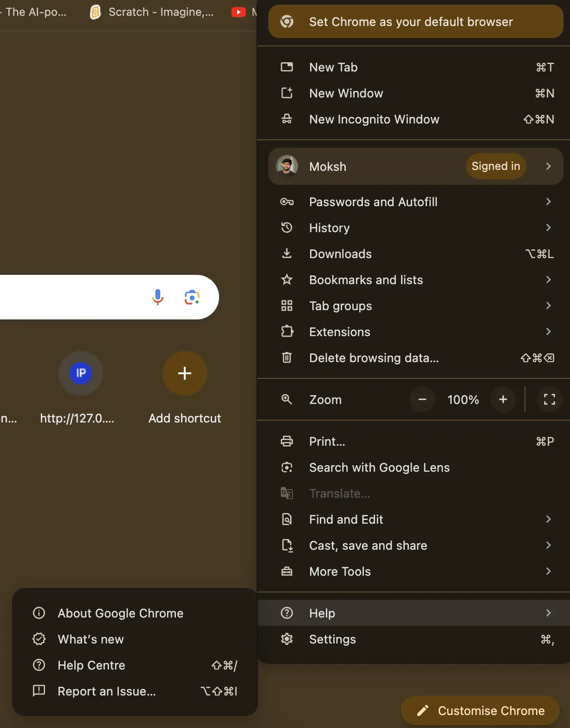This screenshot has height=728, width=570.
Task: Click the Downloads arrow icon
Action: (287, 254)
